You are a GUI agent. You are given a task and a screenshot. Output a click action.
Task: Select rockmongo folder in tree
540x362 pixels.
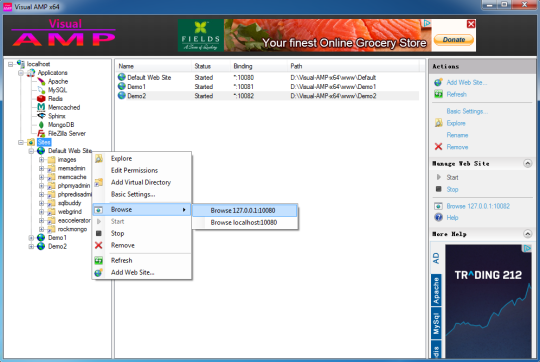[72, 229]
